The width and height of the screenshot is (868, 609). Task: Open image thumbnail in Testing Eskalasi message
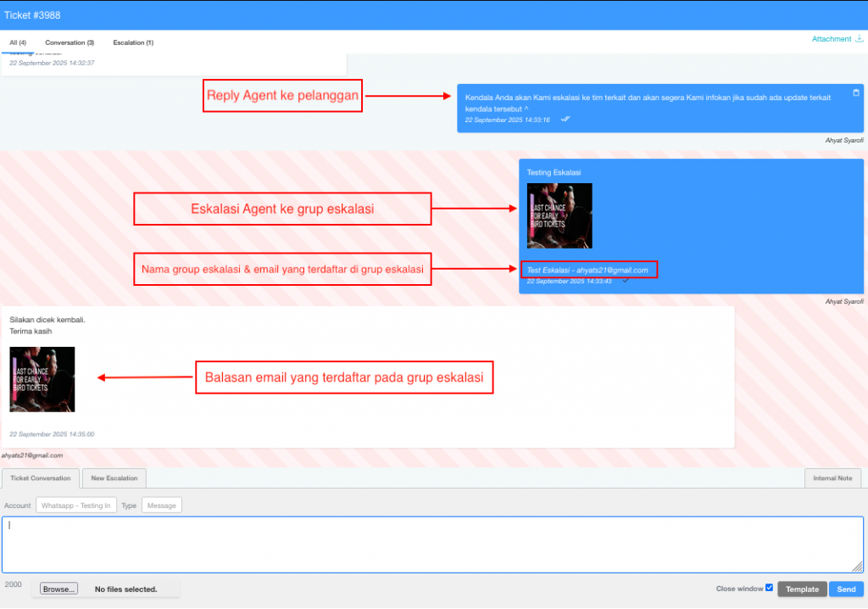[559, 215]
